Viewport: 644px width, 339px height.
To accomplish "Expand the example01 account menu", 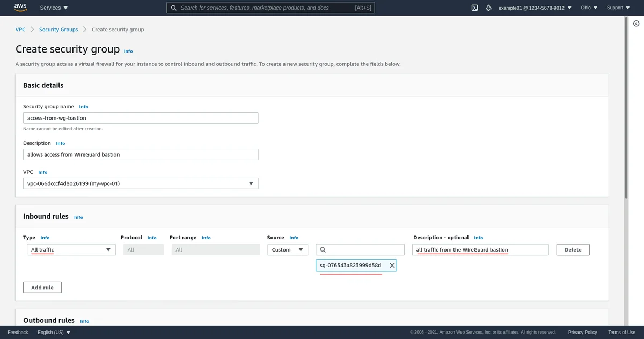I will [x=535, y=8].
